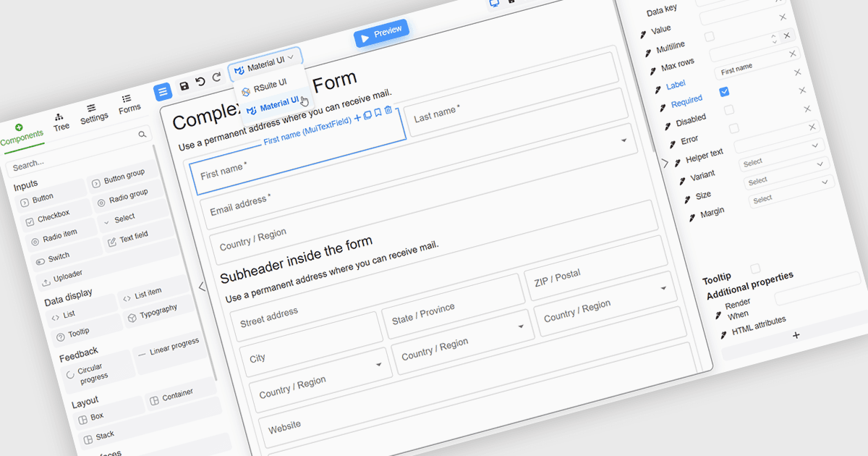Click the pen icon next to Render When

click(718, 314)
